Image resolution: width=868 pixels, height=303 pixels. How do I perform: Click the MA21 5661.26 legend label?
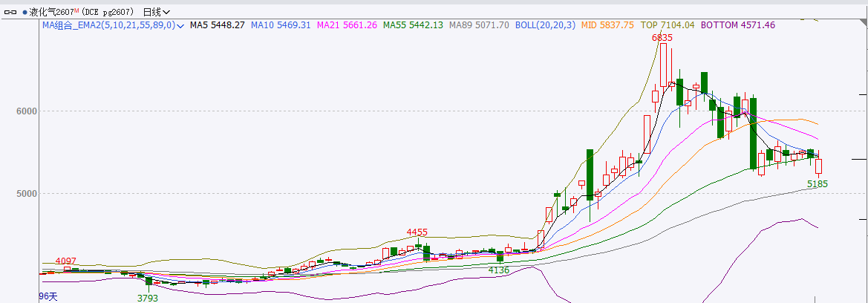coord(347,25)
